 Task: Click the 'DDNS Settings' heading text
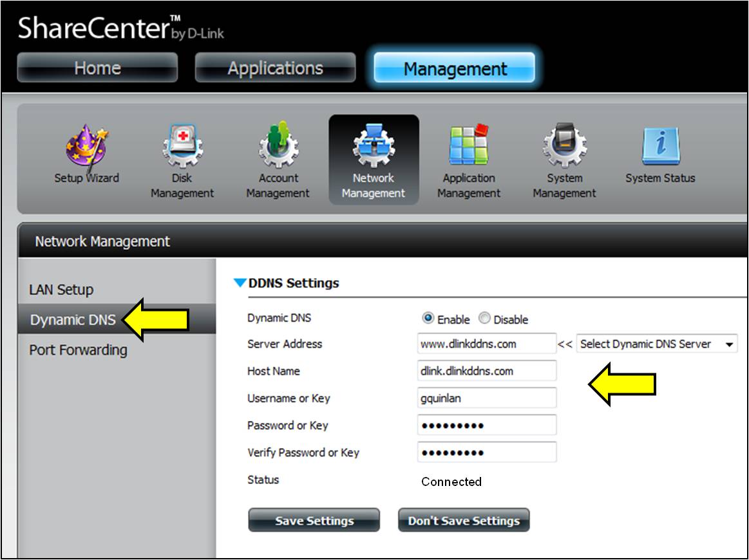[294, 283]
